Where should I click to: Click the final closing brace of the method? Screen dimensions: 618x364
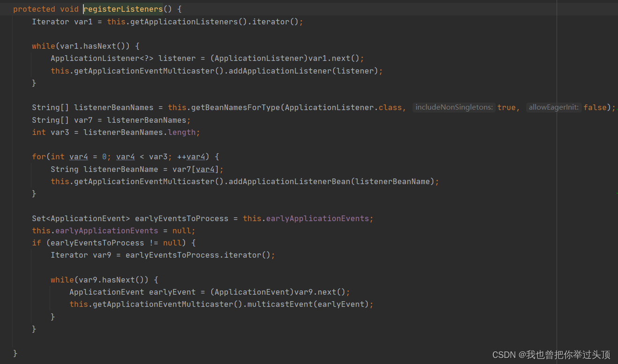15,353
